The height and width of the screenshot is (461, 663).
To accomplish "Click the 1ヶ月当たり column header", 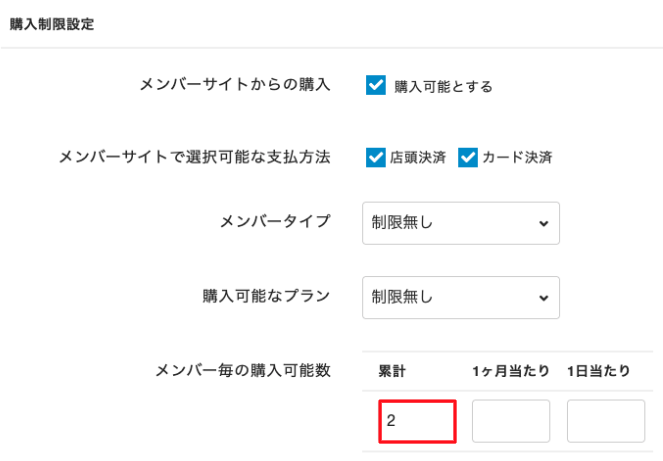I will tap(510, 371).
